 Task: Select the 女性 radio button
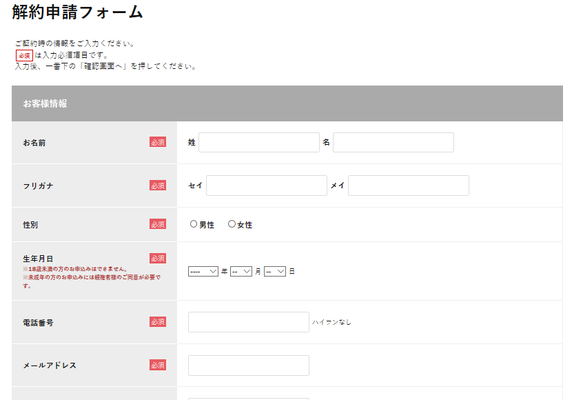pyautogui.click(x=232, y=224)
